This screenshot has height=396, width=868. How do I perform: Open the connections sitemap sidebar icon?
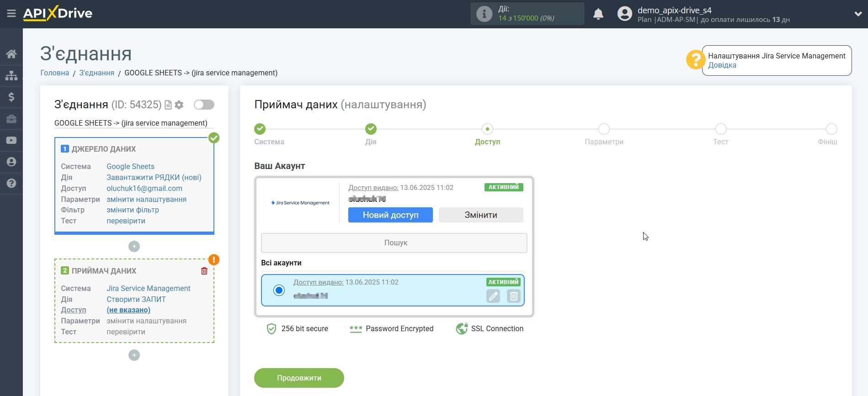[x=11, y=75]
